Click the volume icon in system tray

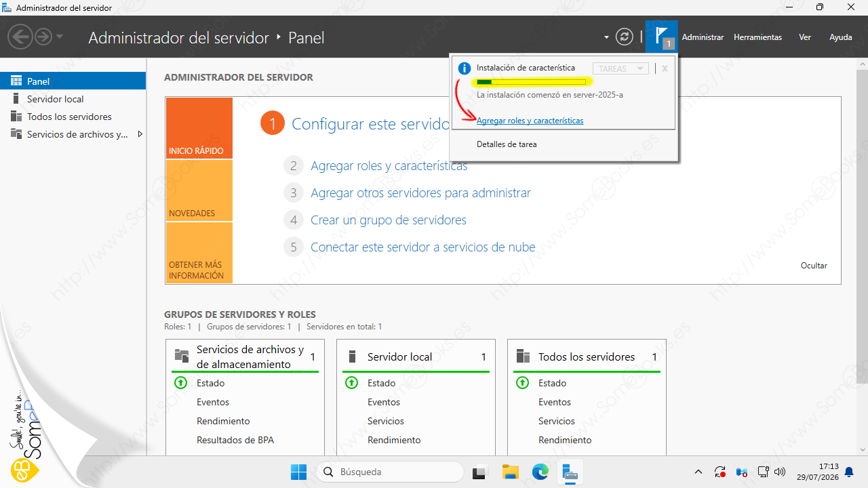click(780, 472)
